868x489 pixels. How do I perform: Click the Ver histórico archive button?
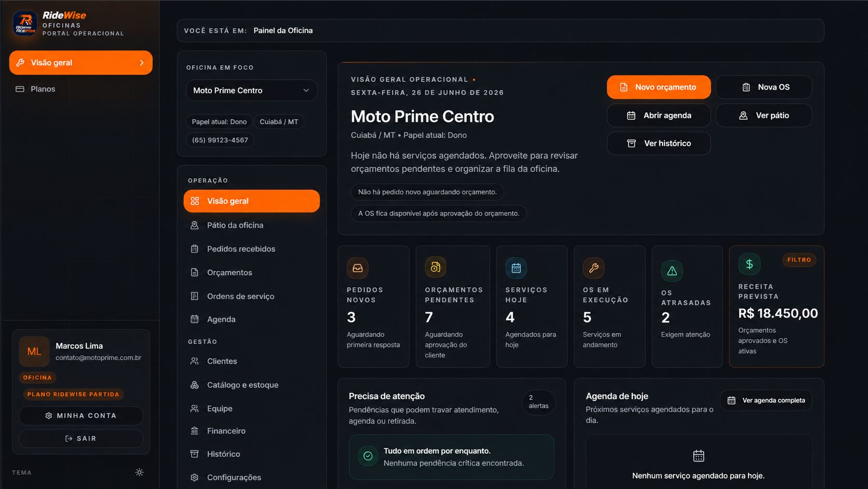658,143
